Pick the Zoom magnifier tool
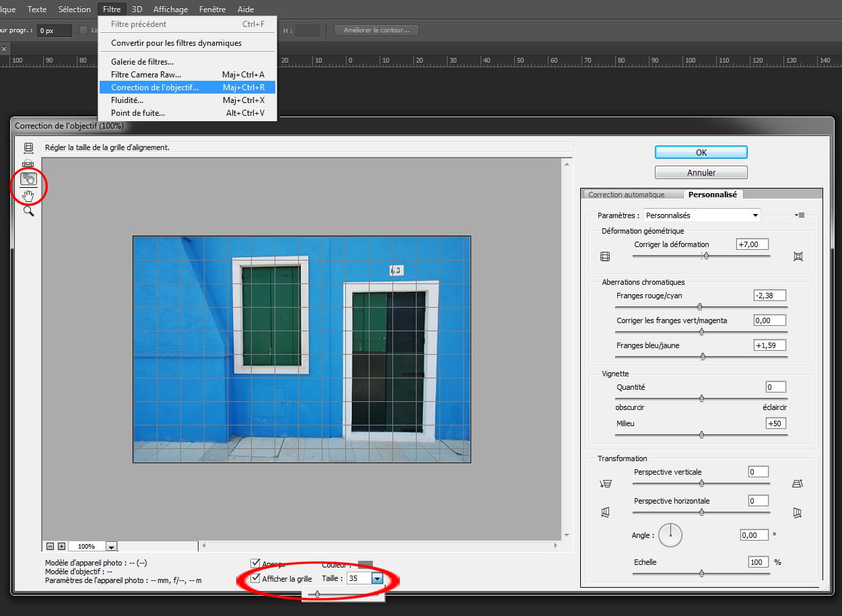842x616 pixels. (28, 211)
